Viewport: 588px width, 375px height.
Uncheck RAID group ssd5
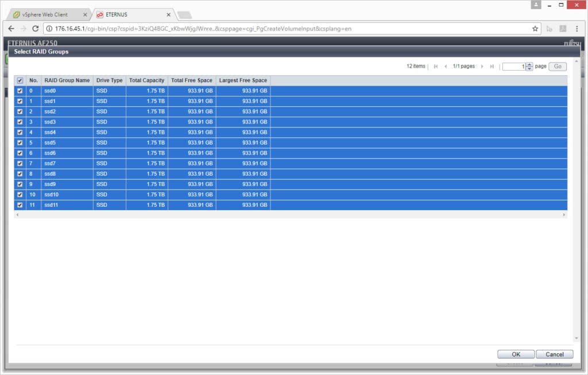[x=20, y=143]
